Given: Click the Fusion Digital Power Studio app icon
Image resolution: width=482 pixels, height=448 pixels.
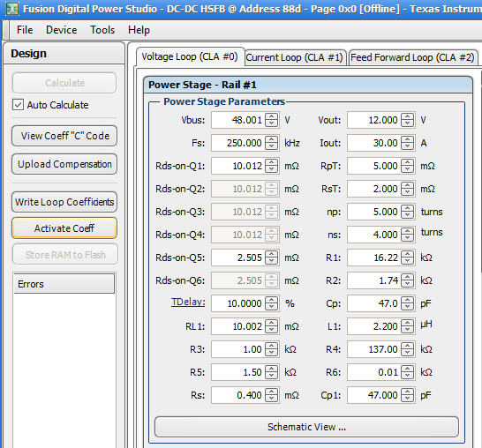Looking at the screenshot, I should point(12,9).
